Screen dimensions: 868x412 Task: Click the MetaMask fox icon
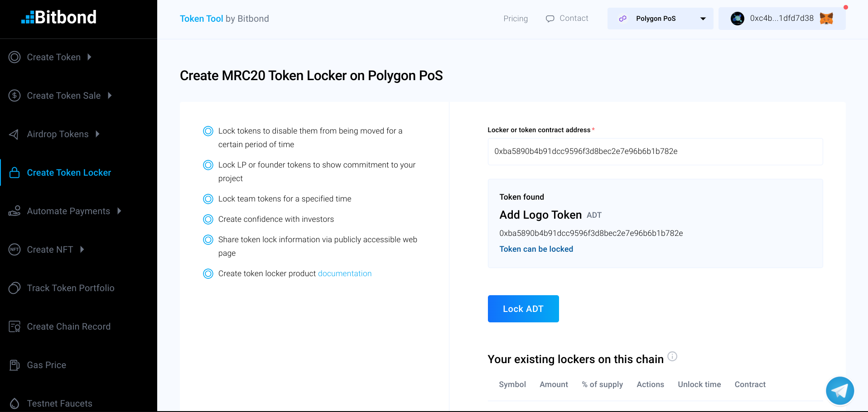826,19
